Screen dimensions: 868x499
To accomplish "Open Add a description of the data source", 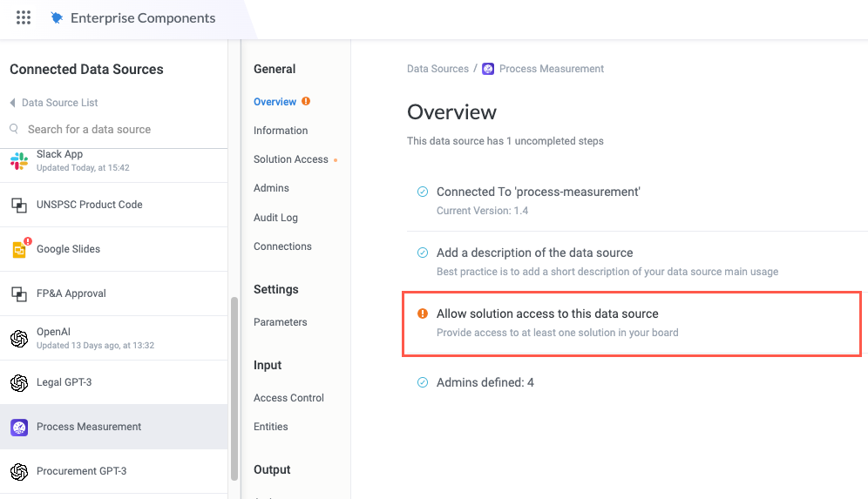I will (x=535, y=253).
